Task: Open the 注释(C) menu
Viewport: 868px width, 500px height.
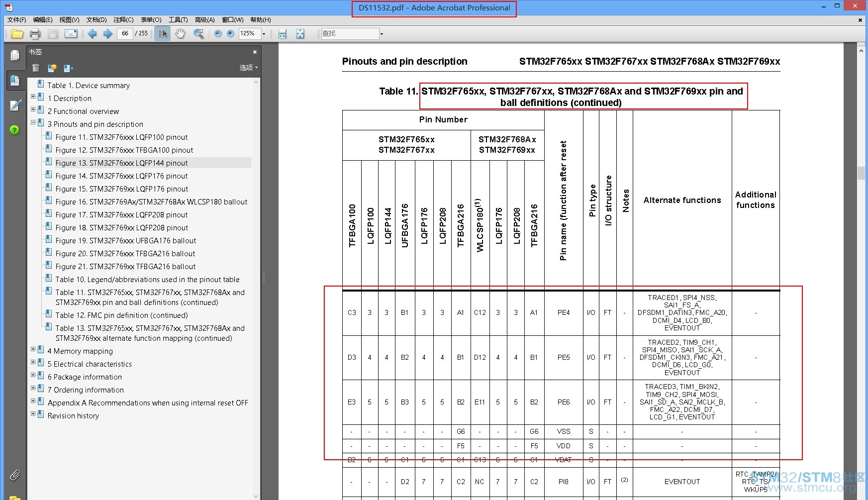Action: tap(123, 20)
